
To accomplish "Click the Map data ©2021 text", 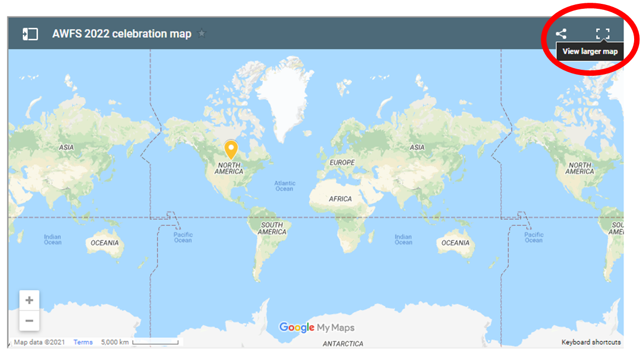I will click(x=39, y=342).
